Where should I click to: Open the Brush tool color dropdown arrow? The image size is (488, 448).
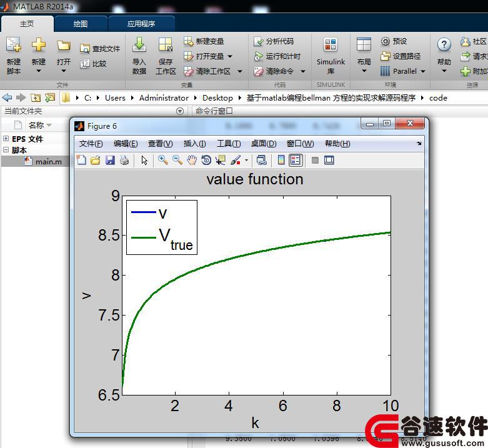tap(246, 161)
